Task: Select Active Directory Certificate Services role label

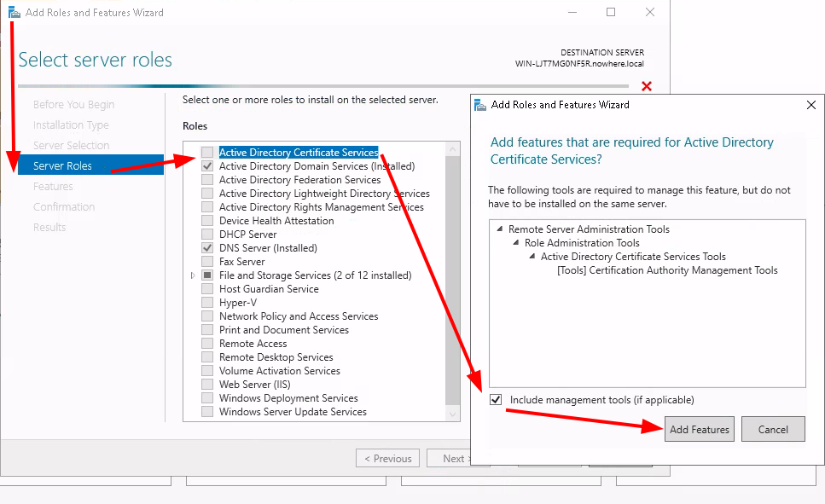Action: [299, 153]
